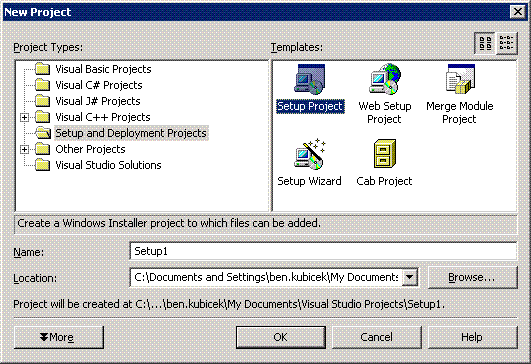This screenshot has height=364, width=531.
Task: Click the Setup Wizard label text
Action: [309, 181]
